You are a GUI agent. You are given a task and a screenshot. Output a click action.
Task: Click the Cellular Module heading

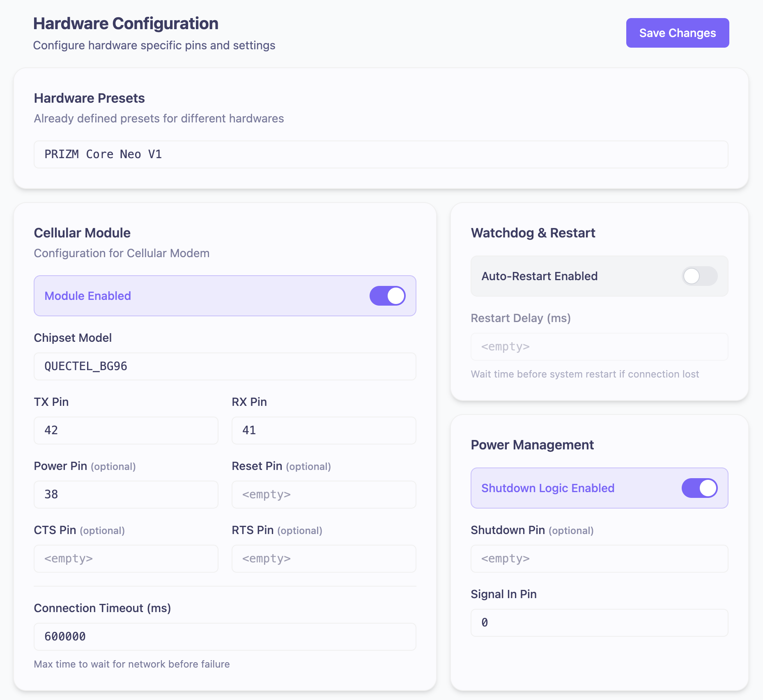pyautogui.click(x=82, y=233)
